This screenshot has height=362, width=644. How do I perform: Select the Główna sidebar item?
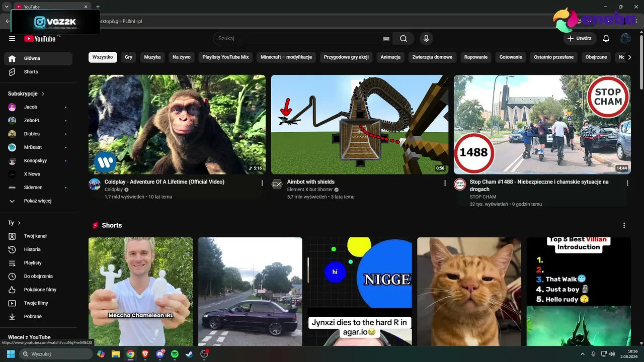38,58
